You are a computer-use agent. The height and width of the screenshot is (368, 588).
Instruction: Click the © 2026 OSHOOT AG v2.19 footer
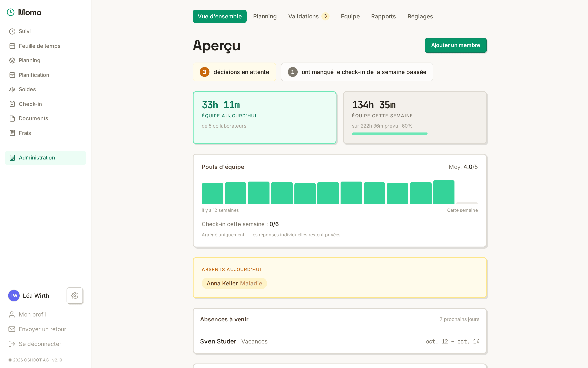point(35,360)
